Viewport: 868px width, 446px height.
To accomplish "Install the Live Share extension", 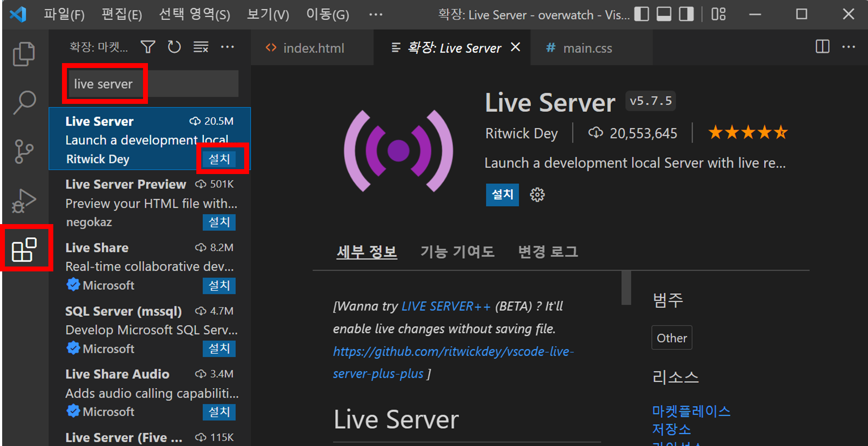I will (219, 286).
